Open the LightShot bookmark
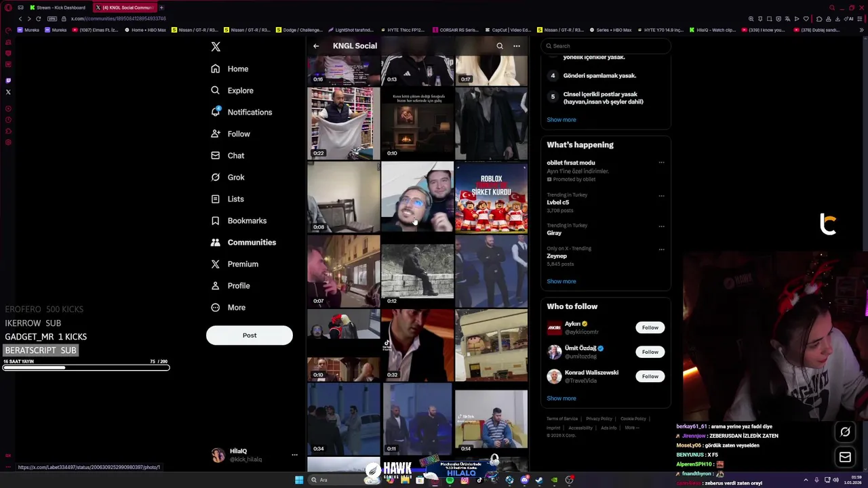Screen dimensions: 868x488 (351, 30)
